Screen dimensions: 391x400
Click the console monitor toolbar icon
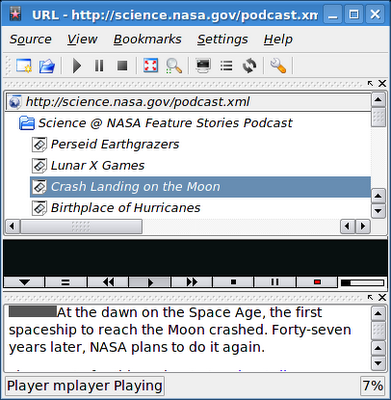pyautogui.click(x=203, y=65)
